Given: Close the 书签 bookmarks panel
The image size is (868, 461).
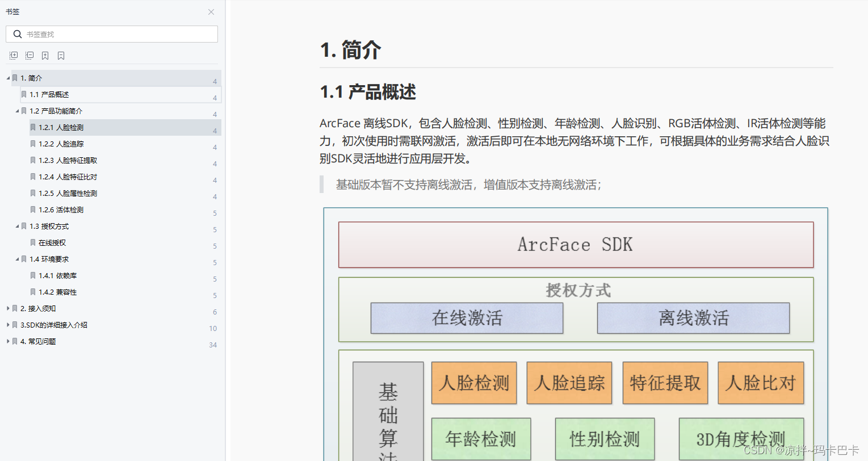Looking at the screenshot, I should pos(211,12).
